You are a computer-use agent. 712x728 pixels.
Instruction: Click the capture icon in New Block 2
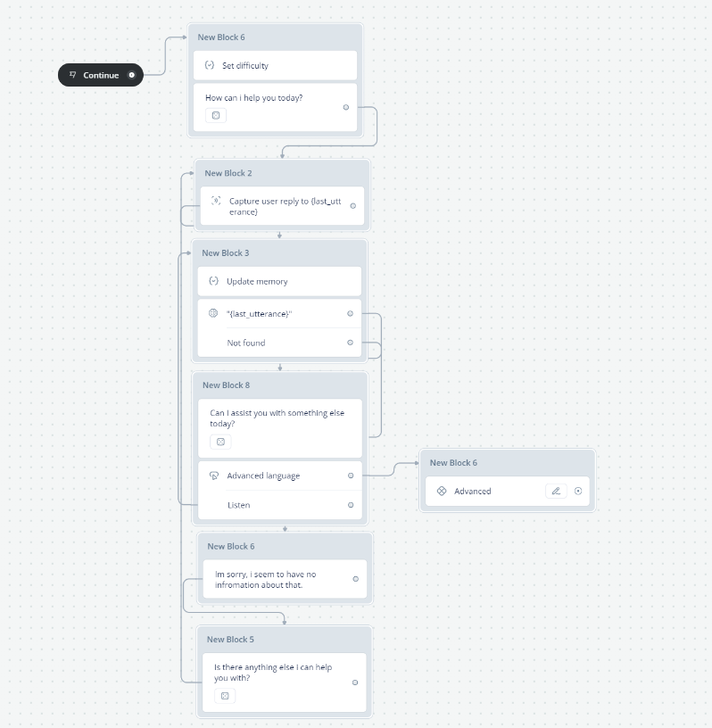(x=216, y=201)
